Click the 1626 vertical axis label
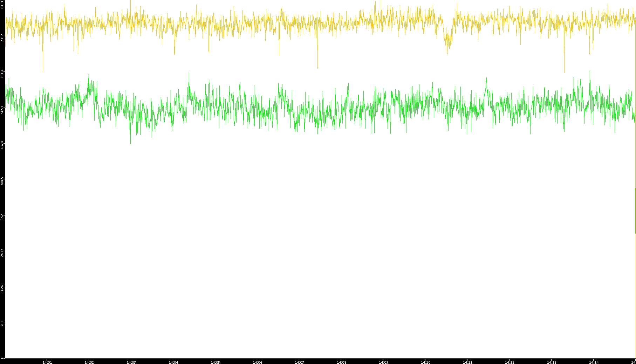The image size is (636, 364). [x=2, y=289]
